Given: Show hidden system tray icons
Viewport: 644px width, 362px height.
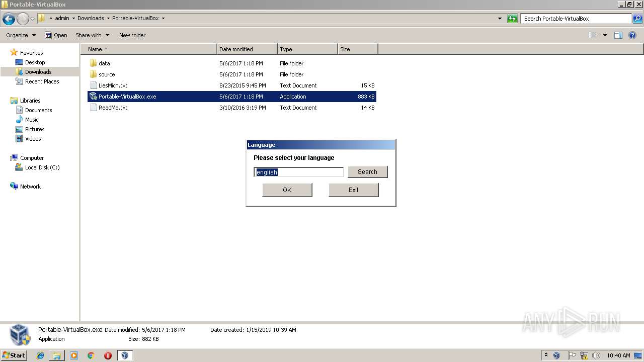Looking at the screenshot, I should 546,355.
